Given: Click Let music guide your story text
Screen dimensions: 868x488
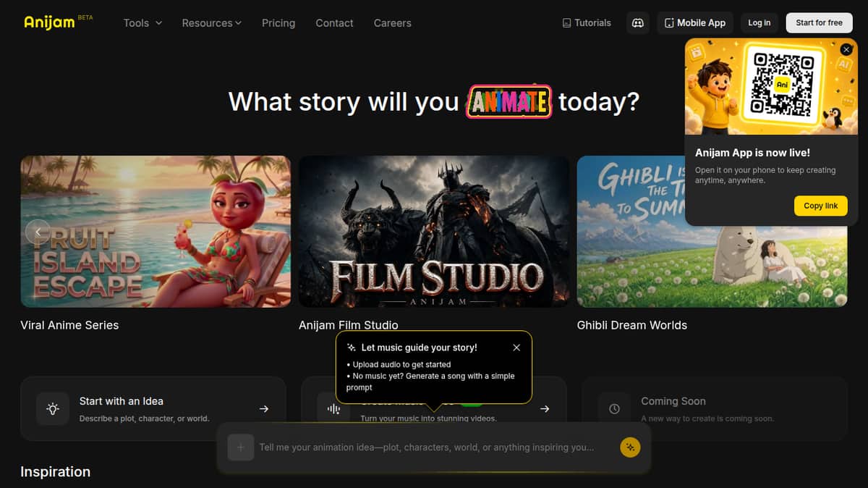Looking at the screenshot, I should 419,348.
